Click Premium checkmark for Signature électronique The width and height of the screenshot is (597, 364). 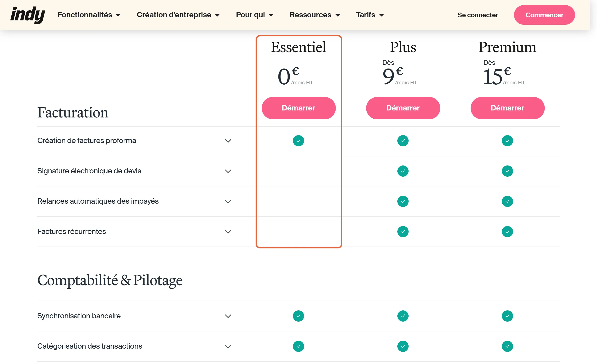point(507,171)
